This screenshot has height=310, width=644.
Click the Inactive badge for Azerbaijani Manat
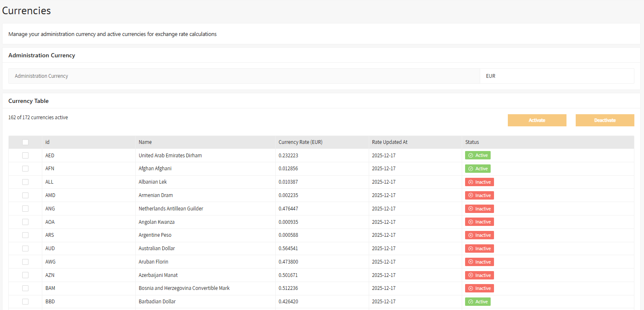479,275
